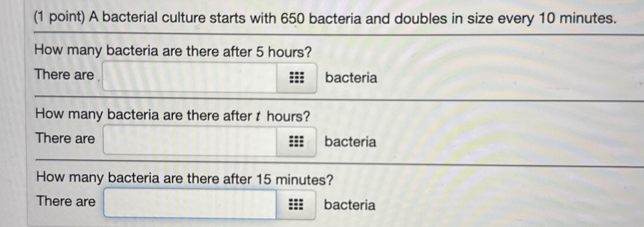Click the word bacteria after the third answer field
The height and width of the screenshot is (227, 644).
click(349, 206)
